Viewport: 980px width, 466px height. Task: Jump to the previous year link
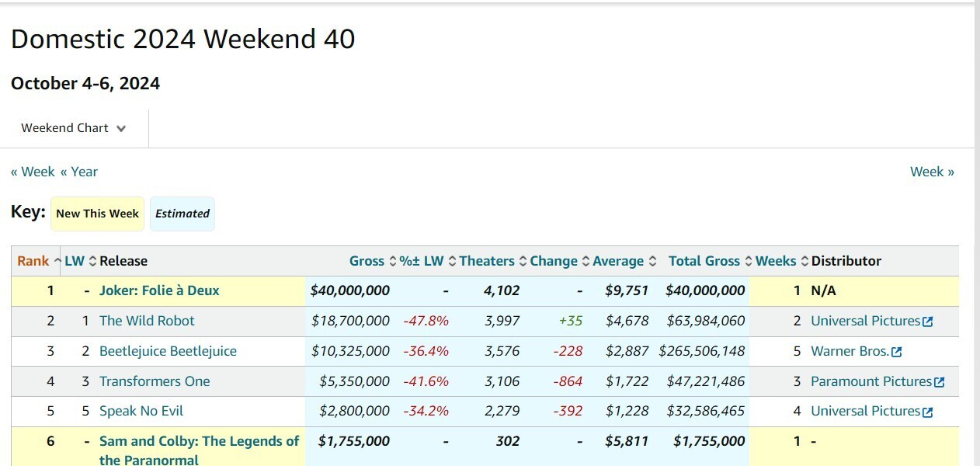(x=79, y=172)
